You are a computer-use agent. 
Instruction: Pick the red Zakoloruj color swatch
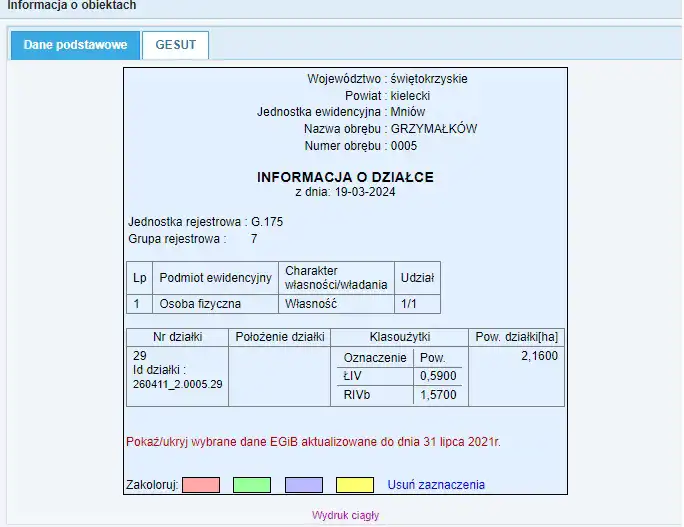coord(201,485)
